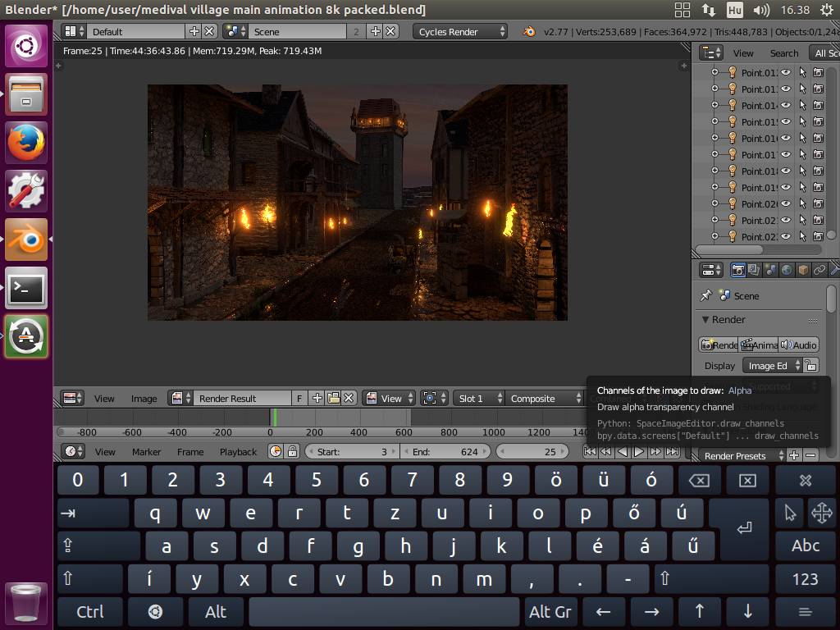
Task: Open the Files manager from the dock
Action: point(26,95)
